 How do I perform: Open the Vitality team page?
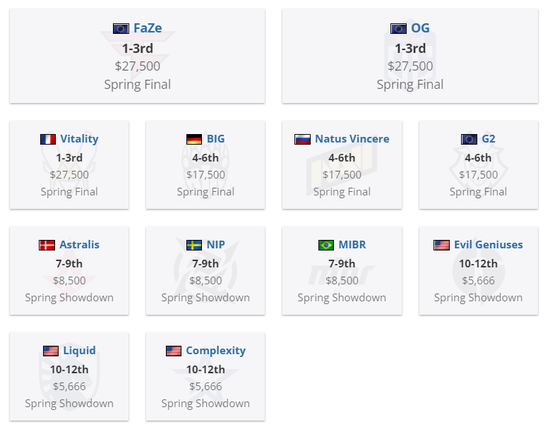[x=79, y=139]
